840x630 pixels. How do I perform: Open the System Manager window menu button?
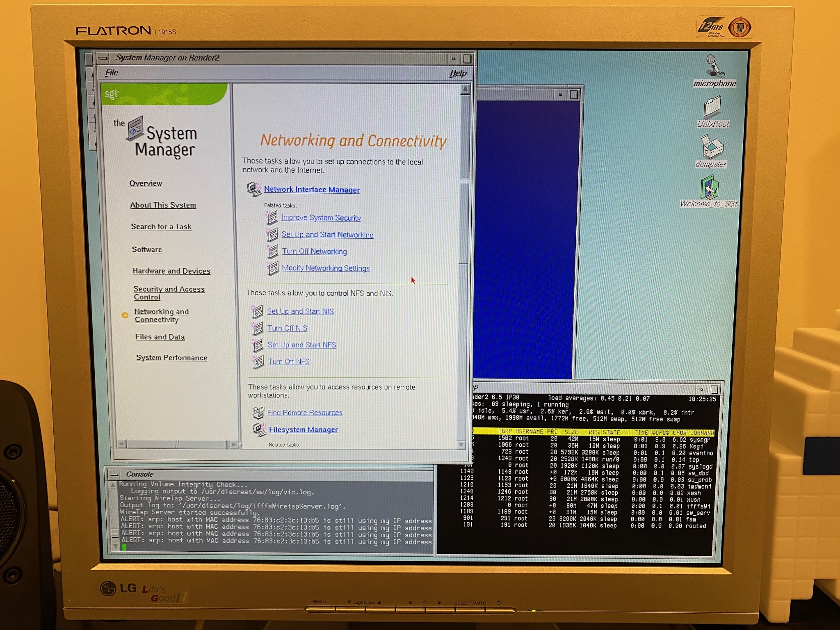[103, 58]
